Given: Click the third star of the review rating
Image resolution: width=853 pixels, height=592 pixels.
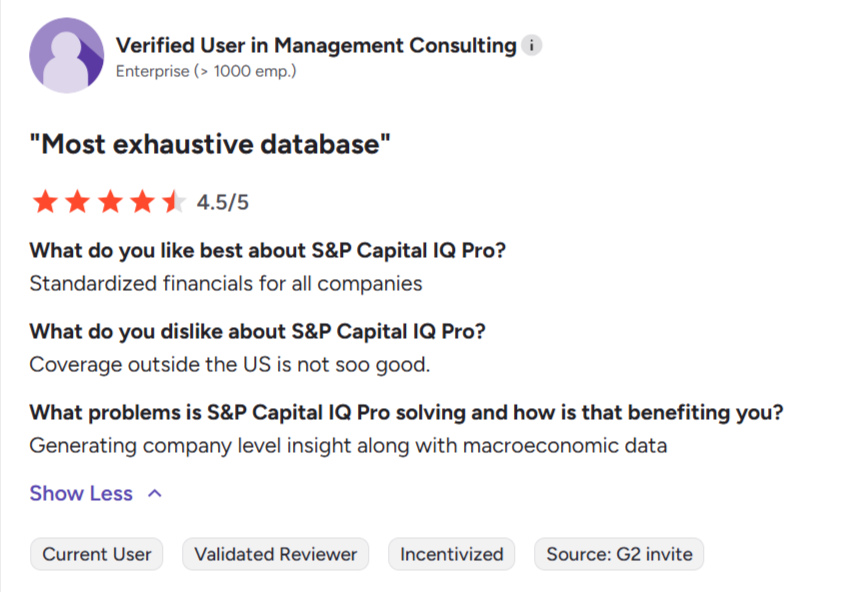Looking at the screenshot, I should point(111,201).
